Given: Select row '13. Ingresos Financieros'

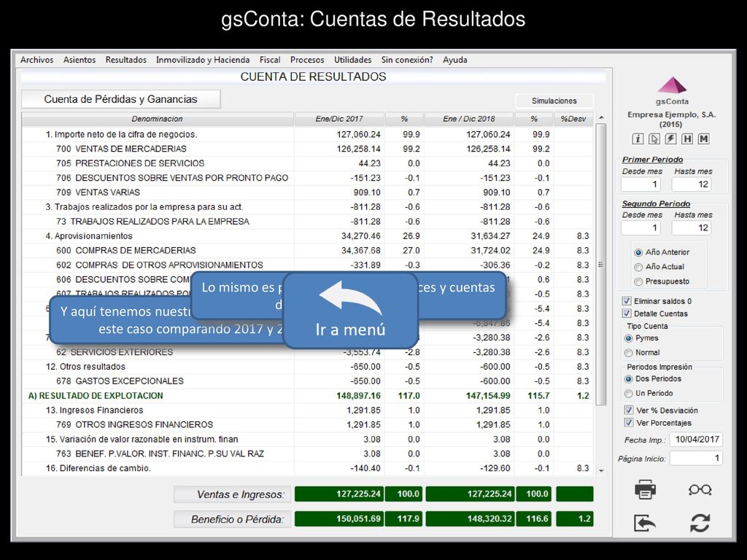Looking at the screenshot, I should (x=308, y=410).
